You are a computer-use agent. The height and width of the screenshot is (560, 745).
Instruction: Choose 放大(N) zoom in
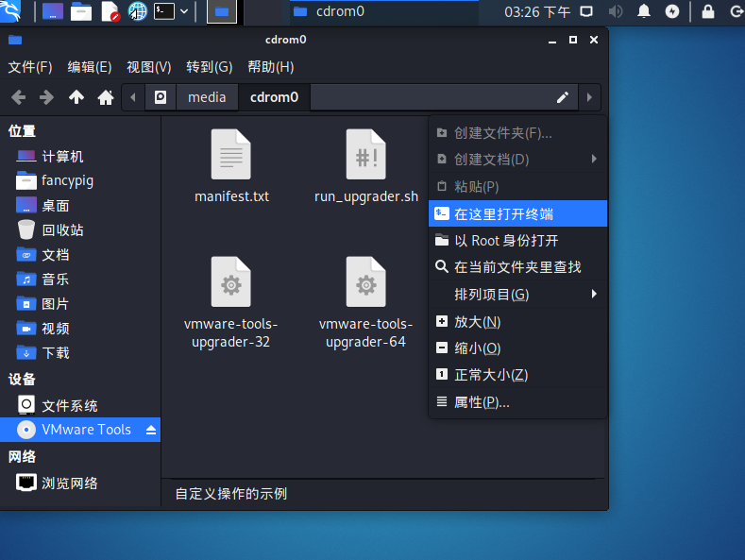pos(517,322)
